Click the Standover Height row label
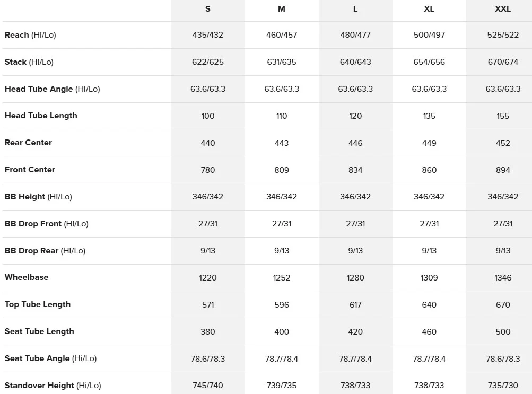Screen dimensions: 532x394 (53, 386)
